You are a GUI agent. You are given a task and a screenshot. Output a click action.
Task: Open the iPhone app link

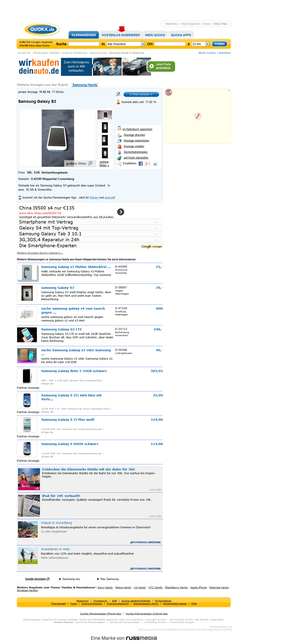[94, 197]
